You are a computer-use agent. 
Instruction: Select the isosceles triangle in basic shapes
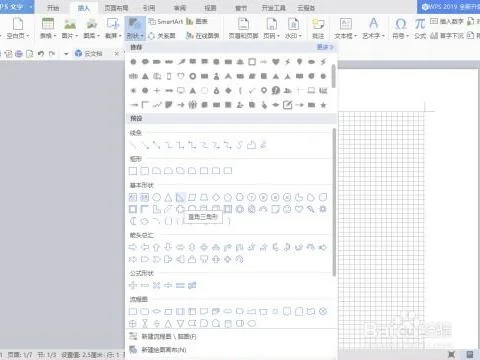click(168, 197)
